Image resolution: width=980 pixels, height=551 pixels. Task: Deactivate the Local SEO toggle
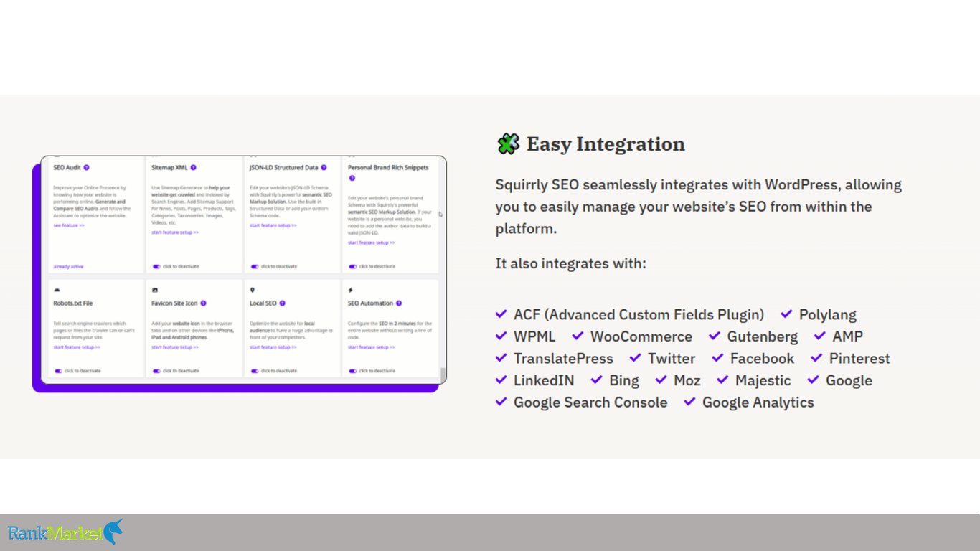[x=254, y=371]
